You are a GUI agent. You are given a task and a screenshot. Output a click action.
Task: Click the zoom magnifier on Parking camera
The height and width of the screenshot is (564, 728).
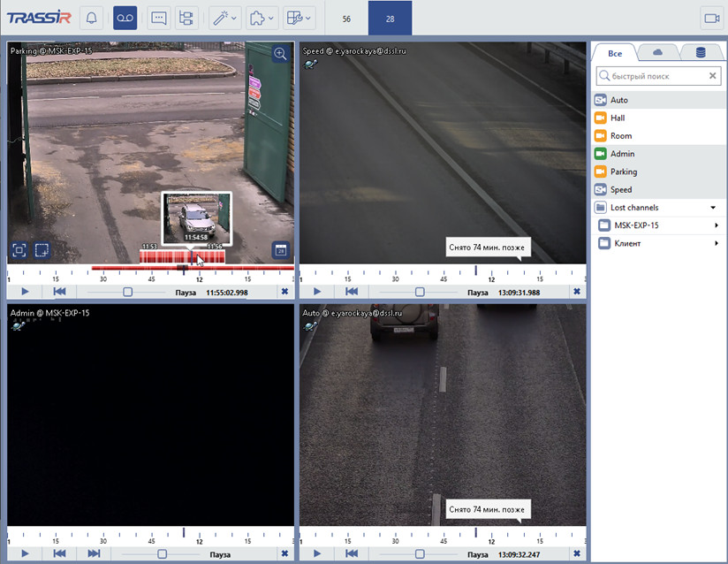click(x=280, y=54)
